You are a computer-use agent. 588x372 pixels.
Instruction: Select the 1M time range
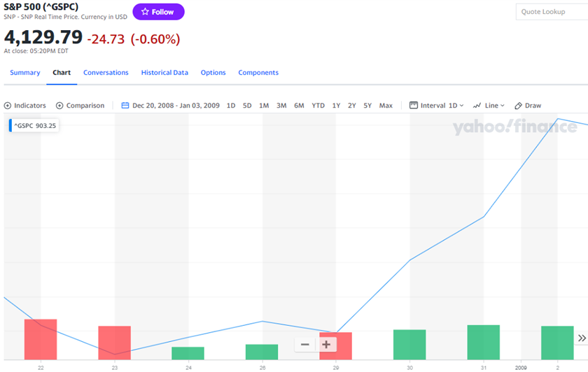pyautogui.click(x=264, y=106)
